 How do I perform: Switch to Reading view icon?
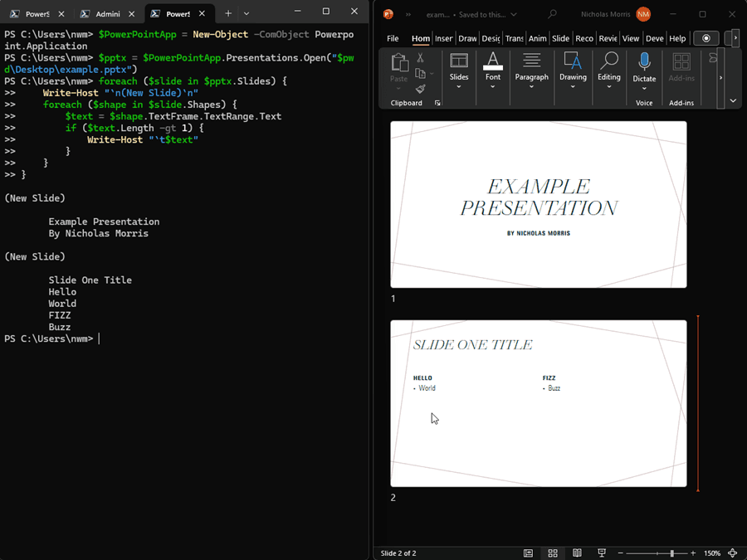pyautogui.click(x=577, y=553)
